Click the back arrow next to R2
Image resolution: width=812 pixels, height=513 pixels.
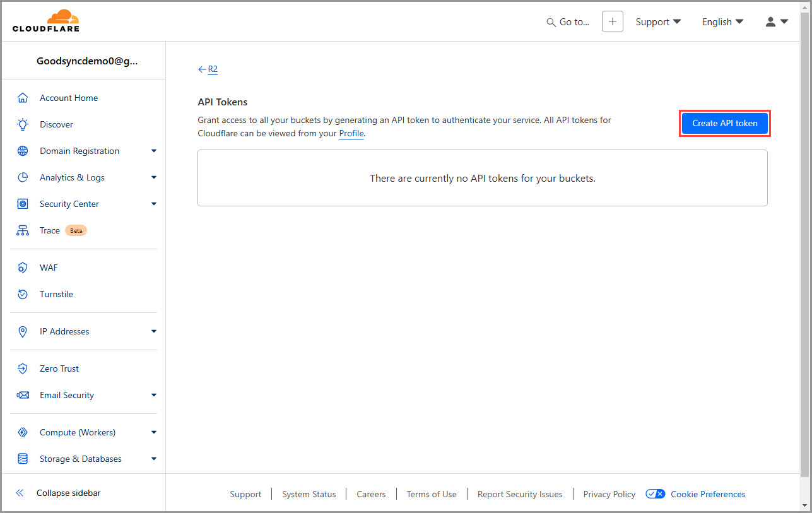pyautogui.click(x=202, y=69)
